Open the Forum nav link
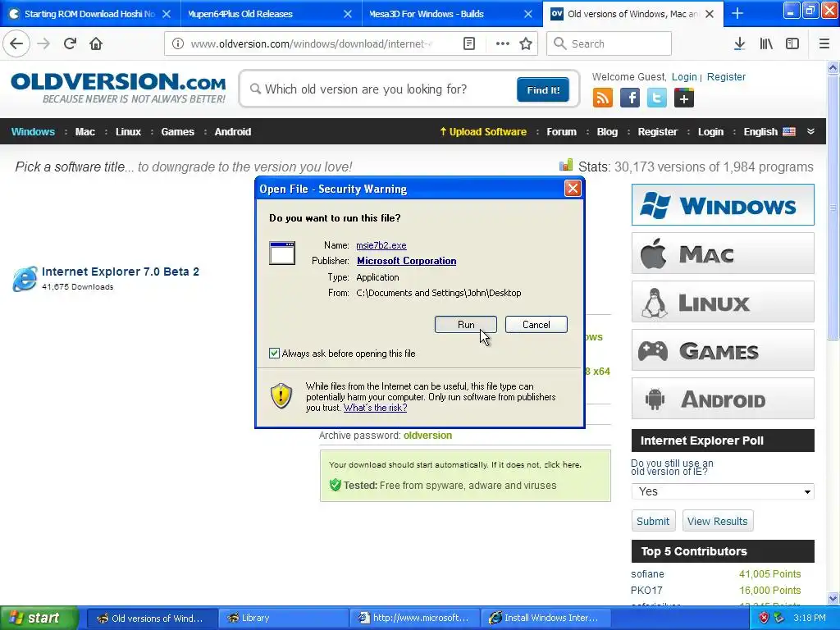The image size is (840, 630). (x=561, y=132)
